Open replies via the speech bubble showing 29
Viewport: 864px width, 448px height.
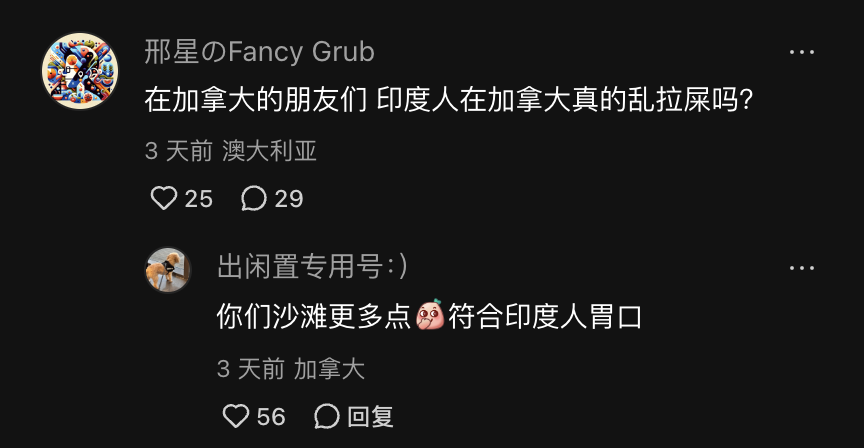[x=253, y=198]
